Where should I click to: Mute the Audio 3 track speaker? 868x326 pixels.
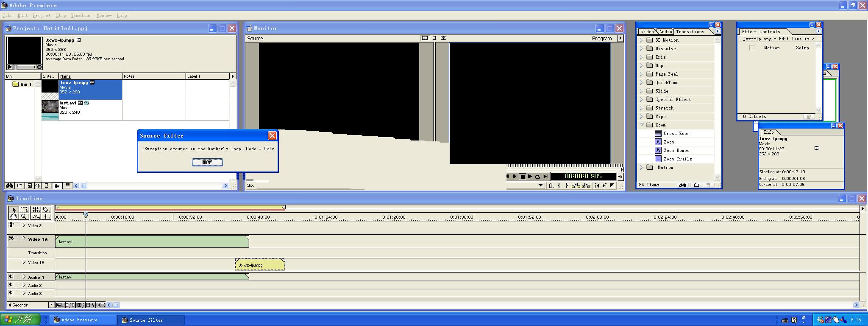coord(11,293)
